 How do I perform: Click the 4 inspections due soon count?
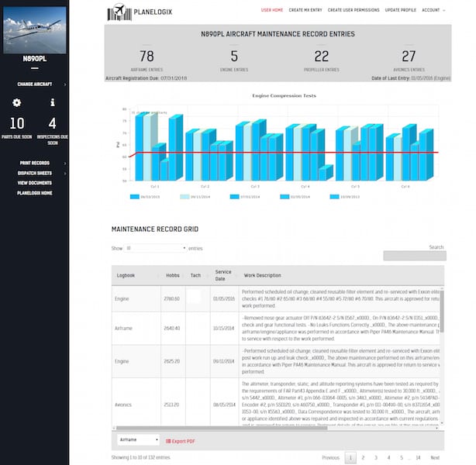coord(52,123)
